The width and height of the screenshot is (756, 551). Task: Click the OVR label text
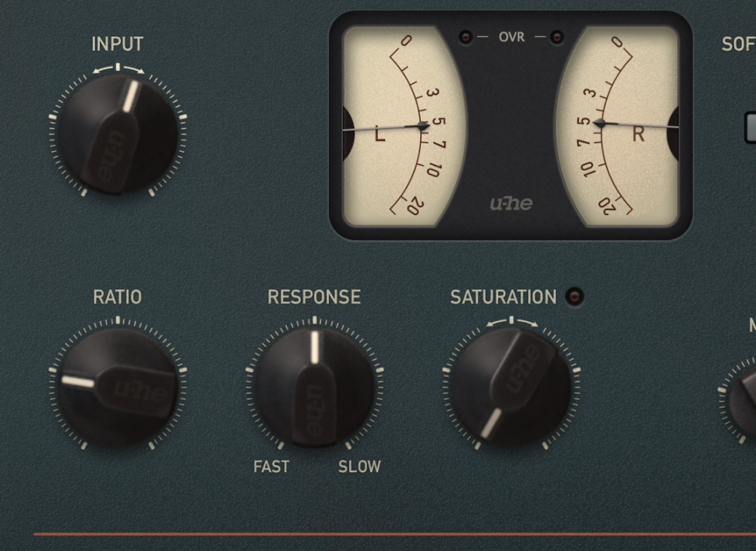pos(511,37)
